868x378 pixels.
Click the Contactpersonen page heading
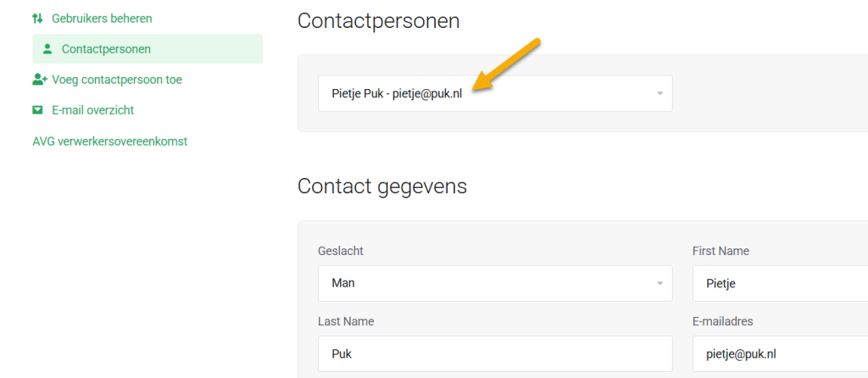(x=378, y=21)
